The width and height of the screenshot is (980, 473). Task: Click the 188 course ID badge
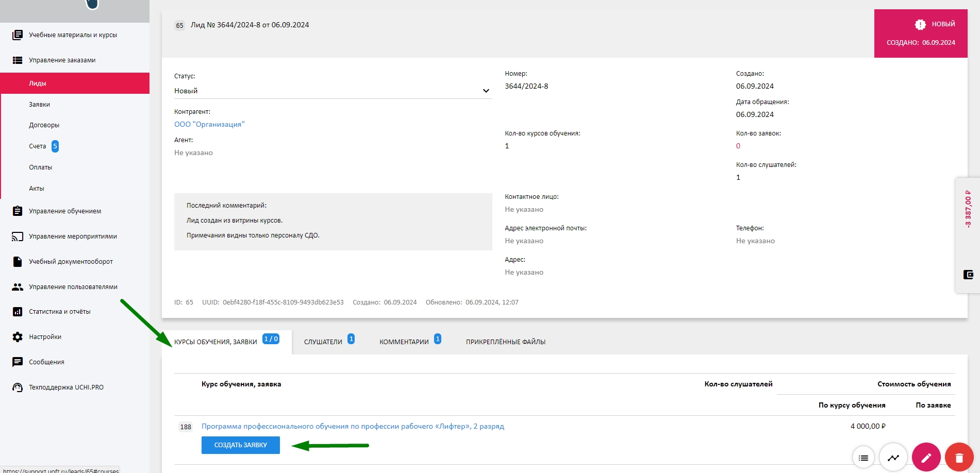point(186,427)
